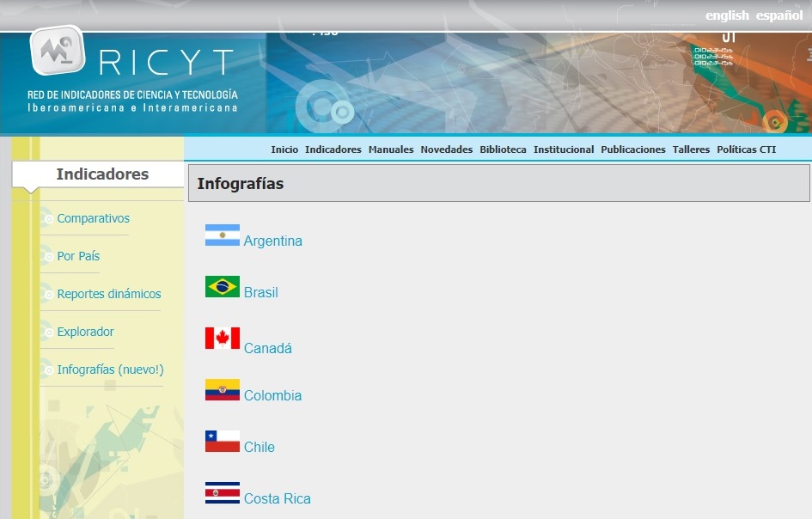Viewport: 812px width, 519px height.
Task: Click the Chile flag icon
Action: pyautogui.click(x=223, y=442)
